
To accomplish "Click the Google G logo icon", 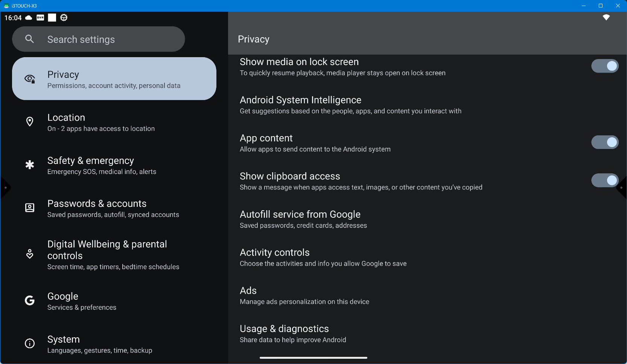I will click(30, 300).
